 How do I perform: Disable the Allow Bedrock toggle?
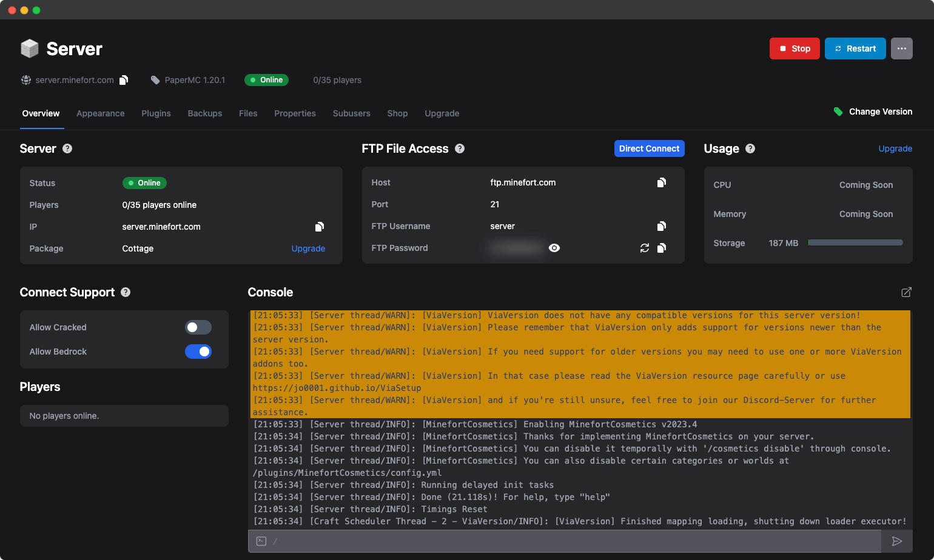pos(198,352)
